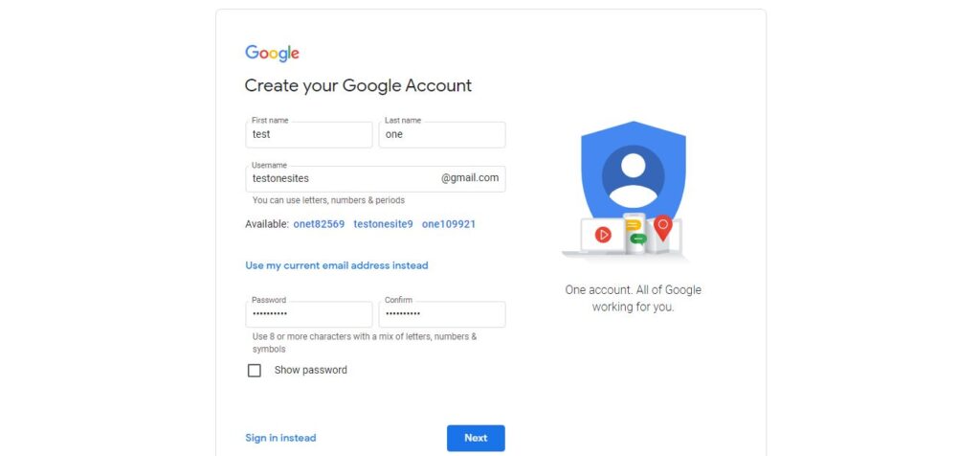Viewport: 980px width, 456px height.
Task: Click the Show password label
Action: click(x=311, y=370)
